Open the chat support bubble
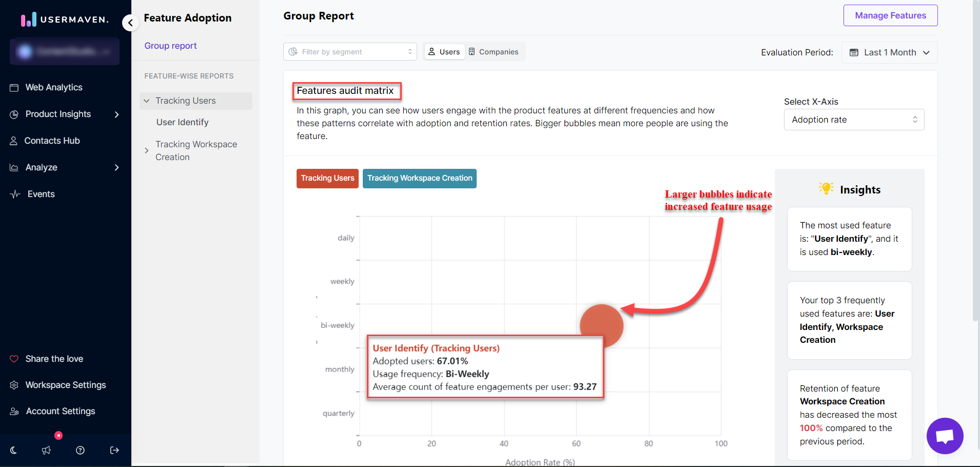980x467 pixels. coord(945,436)
